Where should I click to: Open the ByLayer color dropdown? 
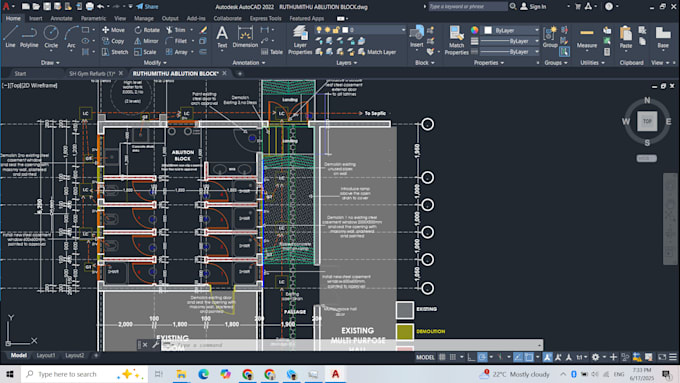tap(512, 30)
